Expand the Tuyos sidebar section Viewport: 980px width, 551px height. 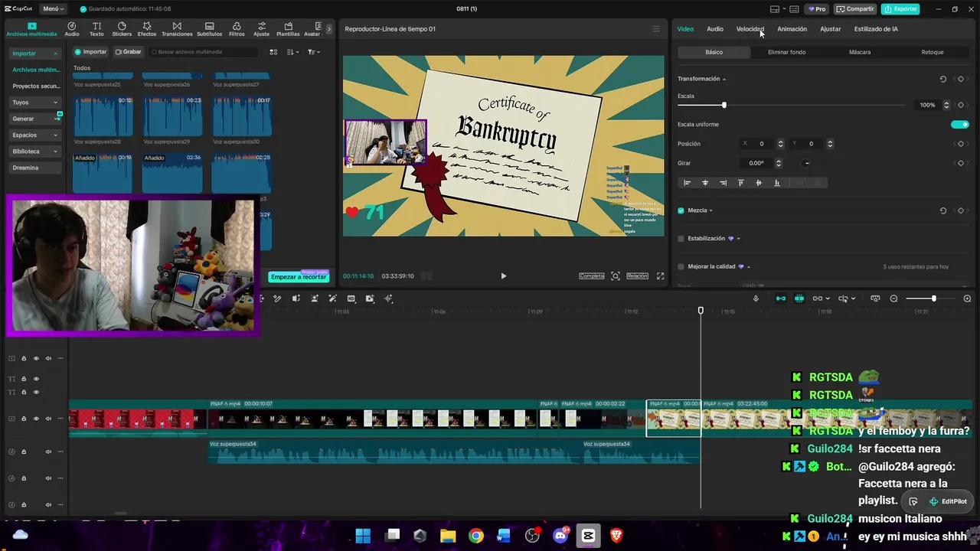tap(55, 103)
